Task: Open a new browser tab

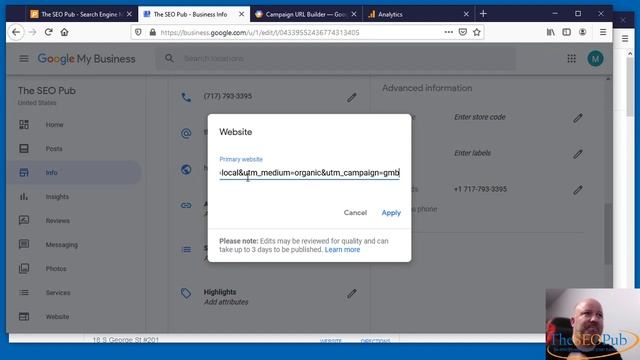Action: pyautogui.click(x=483, y=14)
